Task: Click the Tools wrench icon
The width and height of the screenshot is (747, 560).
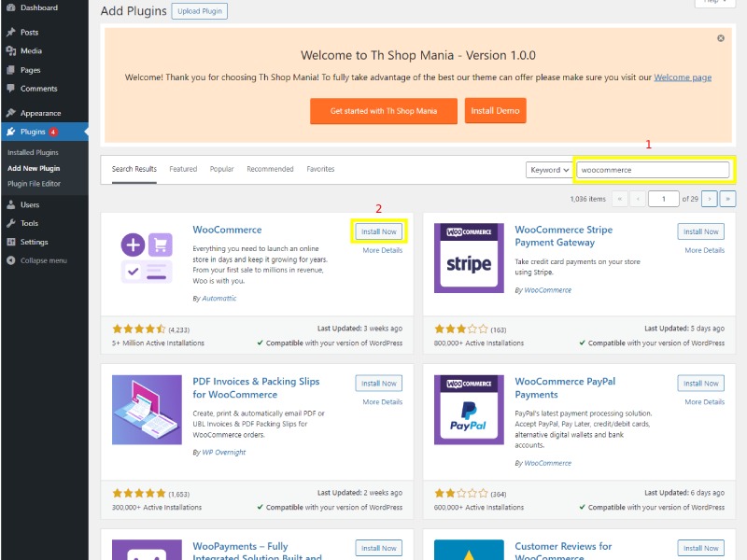Action: (11, 223)
